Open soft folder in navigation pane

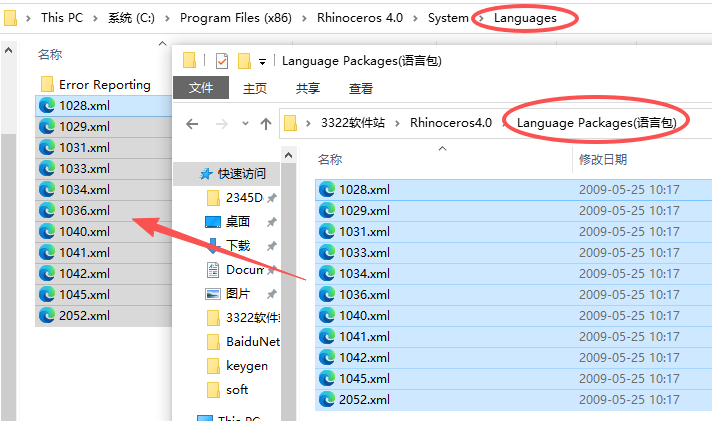(x=227, y=390)
